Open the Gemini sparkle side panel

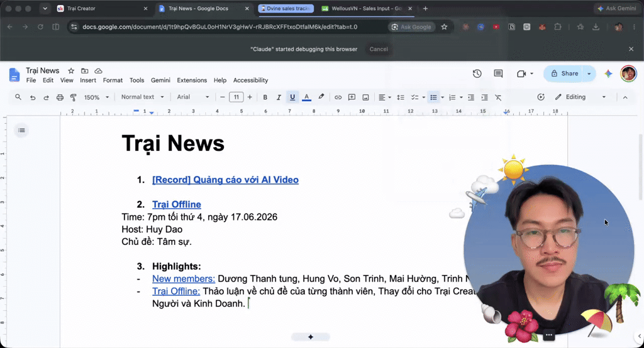pyautogui.click(x=608, y=73)
